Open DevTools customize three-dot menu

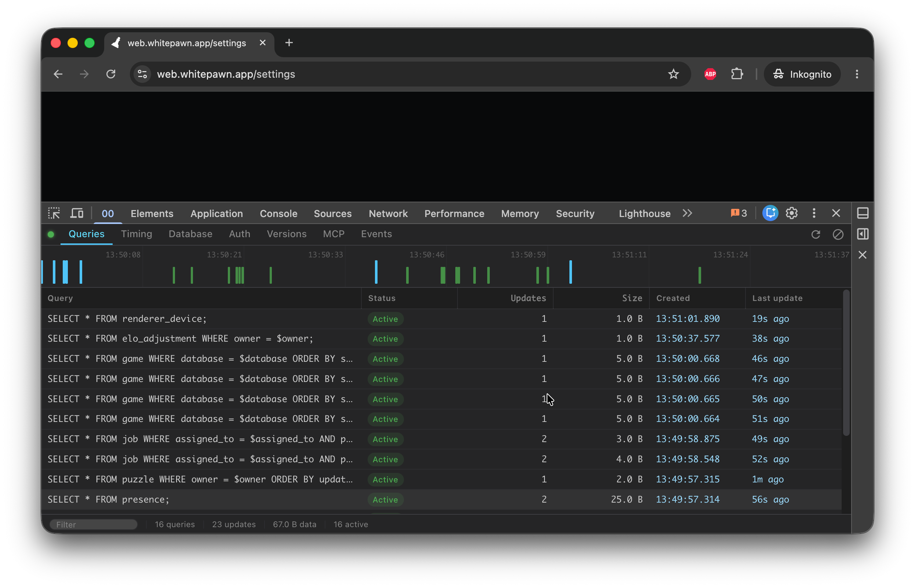814,213
